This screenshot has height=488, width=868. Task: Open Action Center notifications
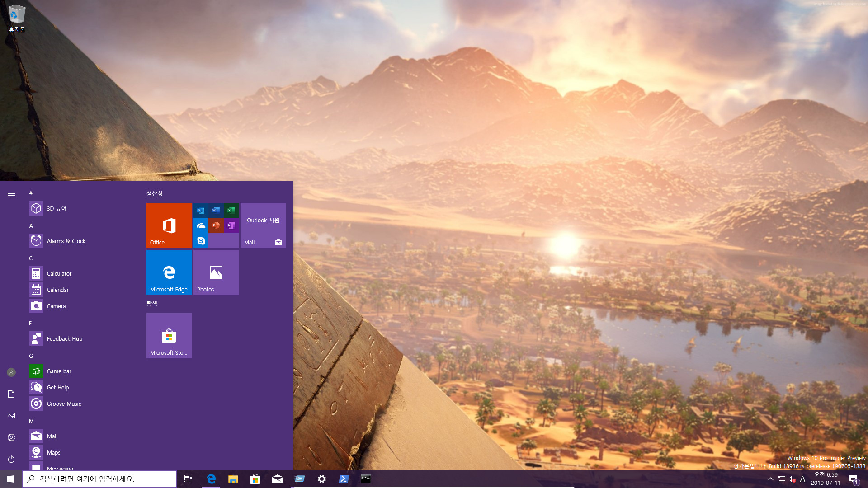pyautogui.click(x=854, y=479)
